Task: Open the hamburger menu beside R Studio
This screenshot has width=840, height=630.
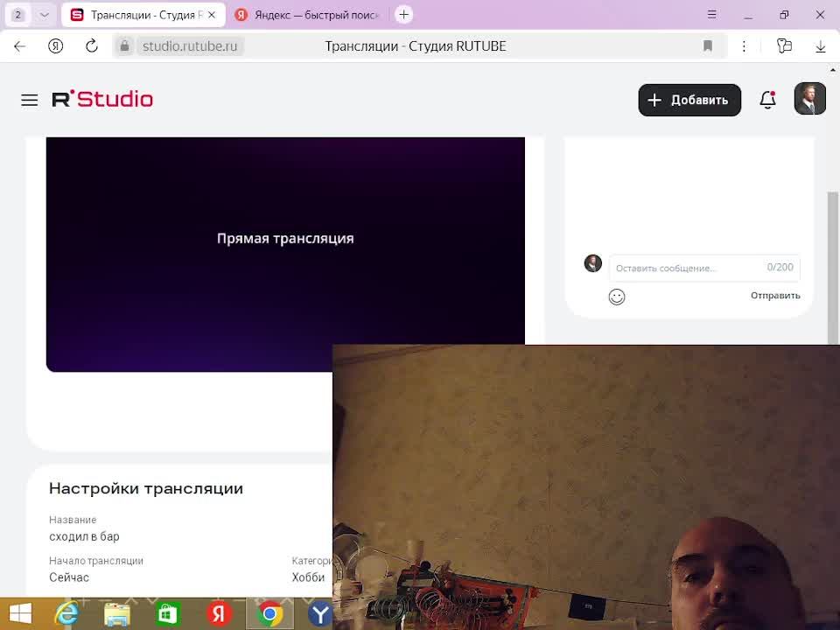Action: pyautogui.click(x=30, y=100)
